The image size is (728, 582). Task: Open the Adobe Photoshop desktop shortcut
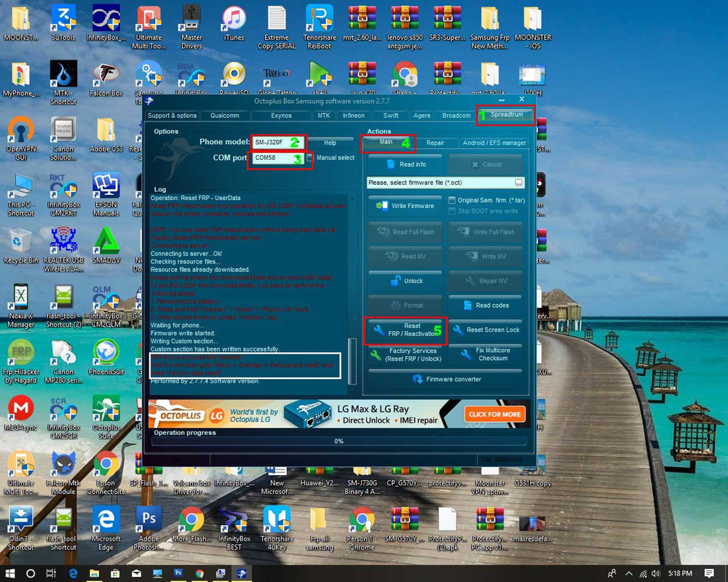(149, 528)
